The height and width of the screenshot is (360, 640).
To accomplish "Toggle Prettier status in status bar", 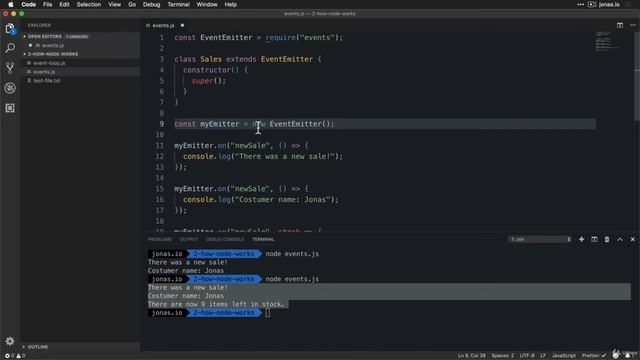I will (x=594, y=356).
